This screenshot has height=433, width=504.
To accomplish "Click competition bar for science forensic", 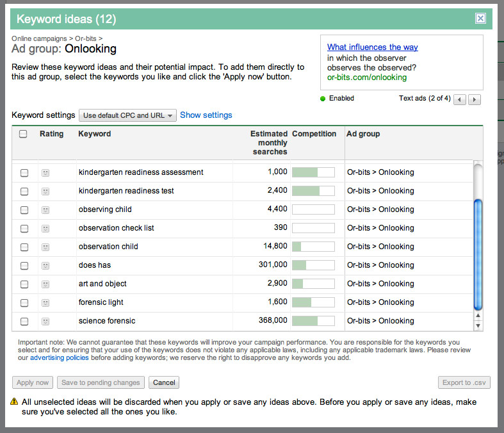I will [x=313, y=321].
